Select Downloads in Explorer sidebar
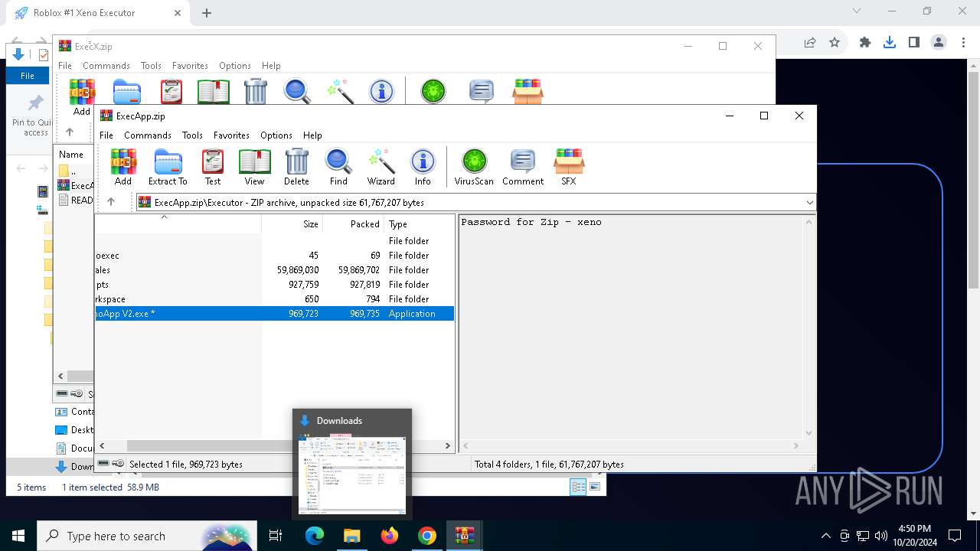This screenshot has height=551, width=980. 74,466
